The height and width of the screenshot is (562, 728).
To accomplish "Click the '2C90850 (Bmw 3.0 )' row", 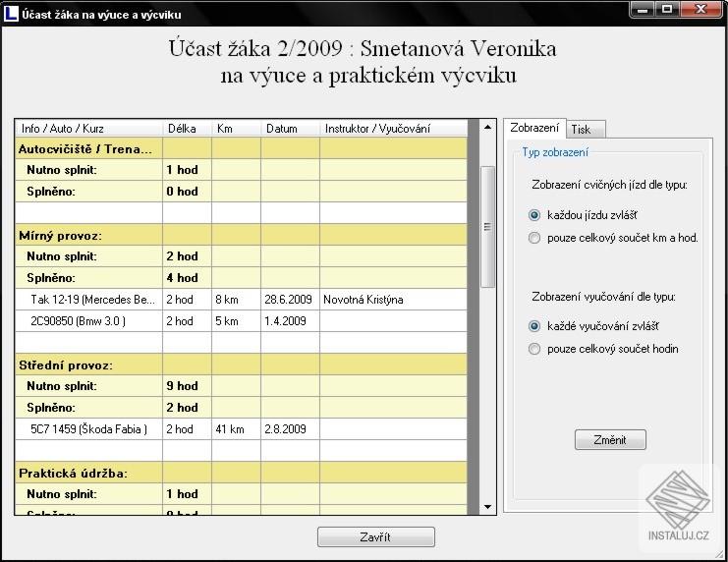I will pos(241,321).
